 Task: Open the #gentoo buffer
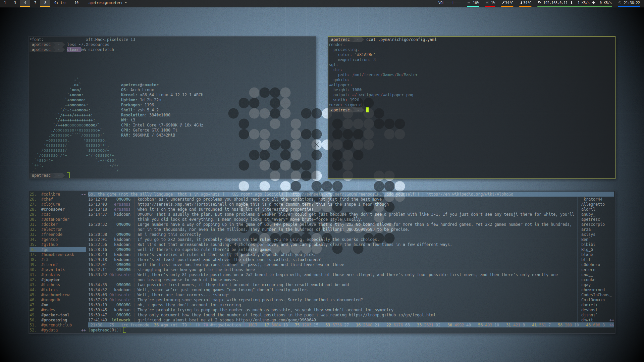click(49, 240)
